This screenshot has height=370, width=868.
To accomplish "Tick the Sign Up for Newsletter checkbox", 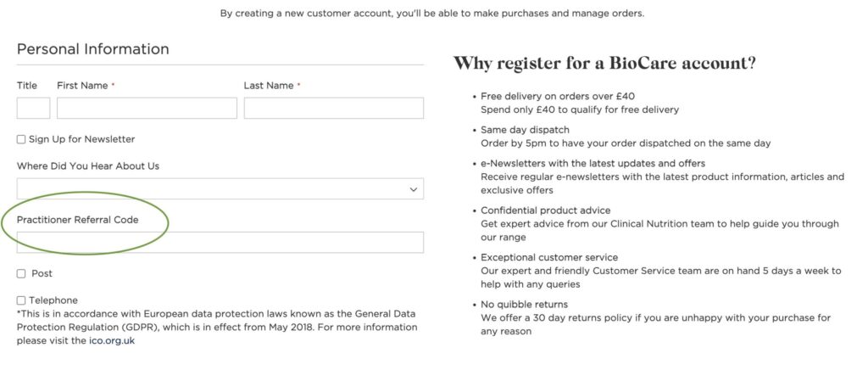I will click(21, 139).
